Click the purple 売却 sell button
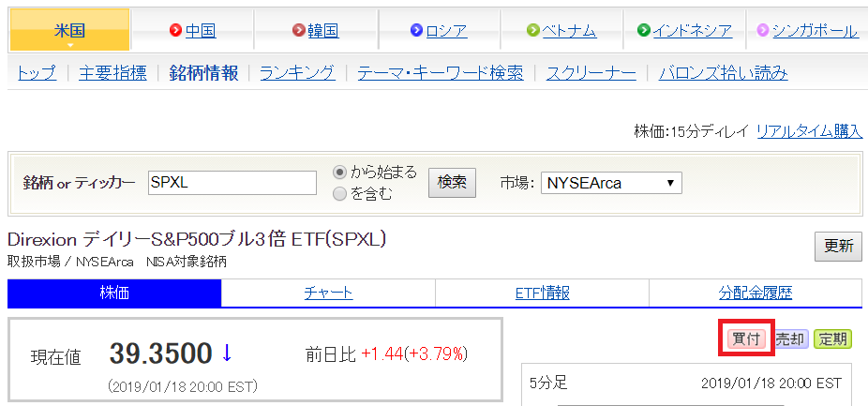The width and height of the screenshot is (868, 406). 790,339
